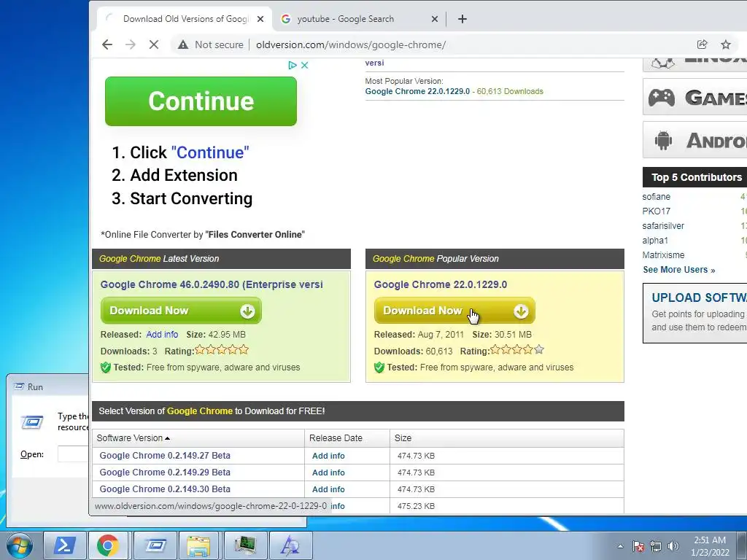The image size is (747, 560).
Task: Open Google Chrome 0.2.149.29 Beta link
Action: point(165,472)
